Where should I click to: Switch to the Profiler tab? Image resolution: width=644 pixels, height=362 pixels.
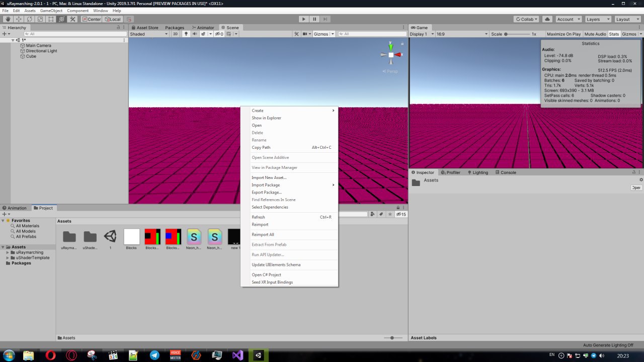450,172
